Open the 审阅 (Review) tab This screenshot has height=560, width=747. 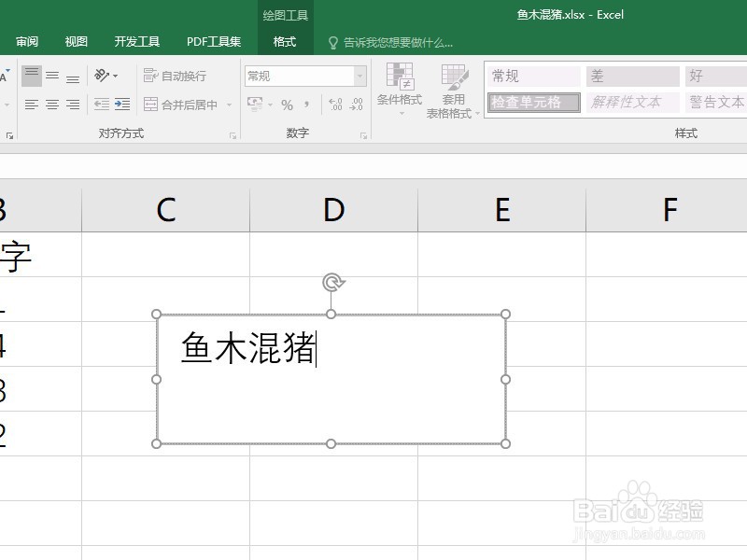(27, 42)
